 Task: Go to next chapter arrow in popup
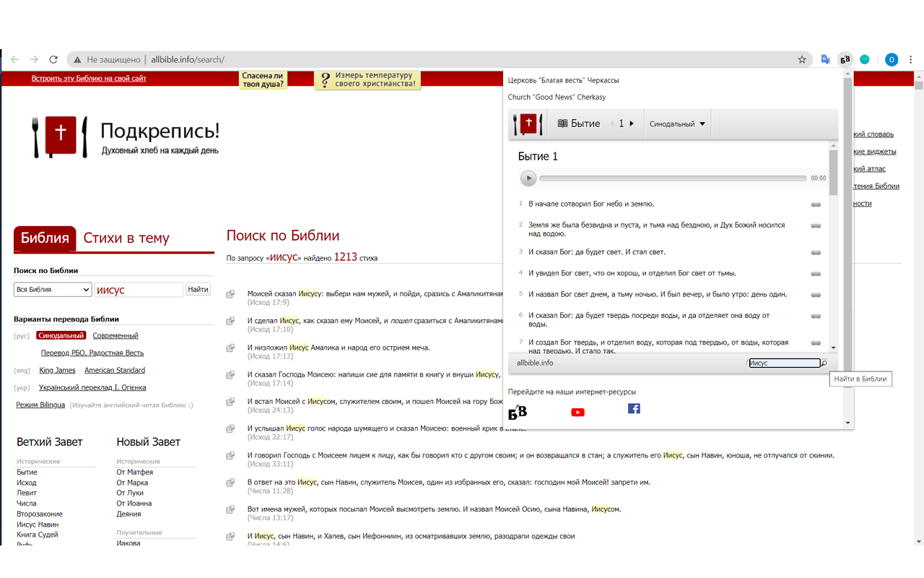(x=632, y=124)
